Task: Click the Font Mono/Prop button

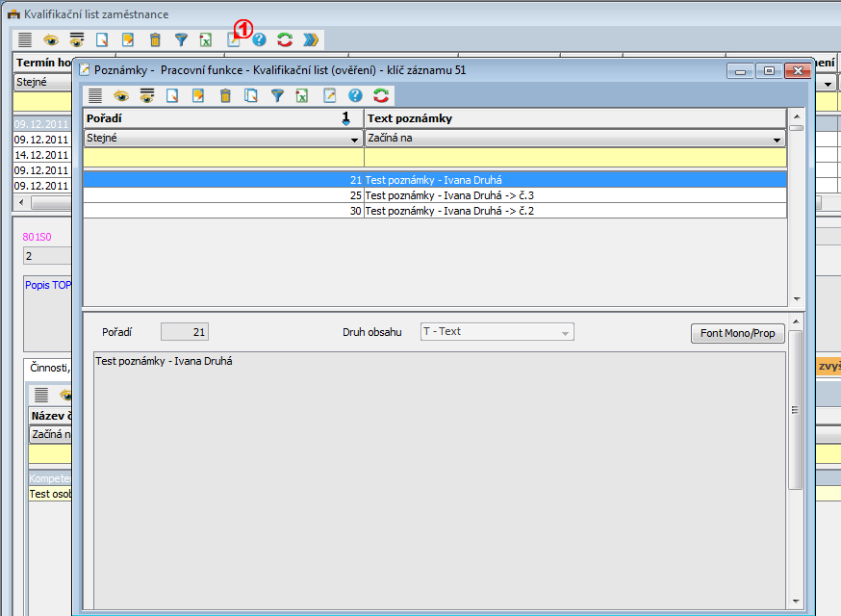Action: (x=737, y=333)
